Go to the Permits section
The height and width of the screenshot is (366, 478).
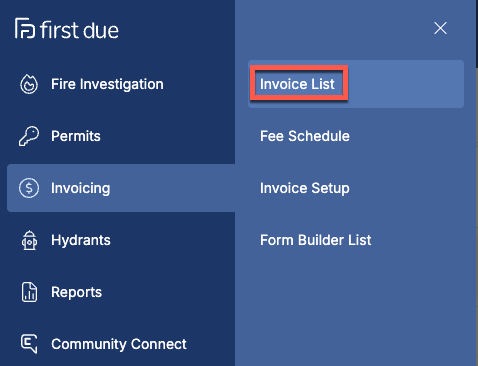click(x=76, y=136)
